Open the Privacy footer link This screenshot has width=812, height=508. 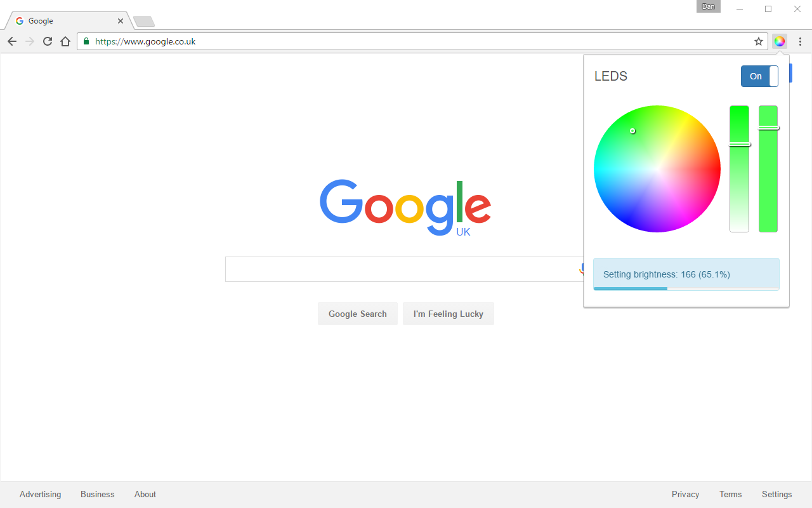tap(686, 494)
